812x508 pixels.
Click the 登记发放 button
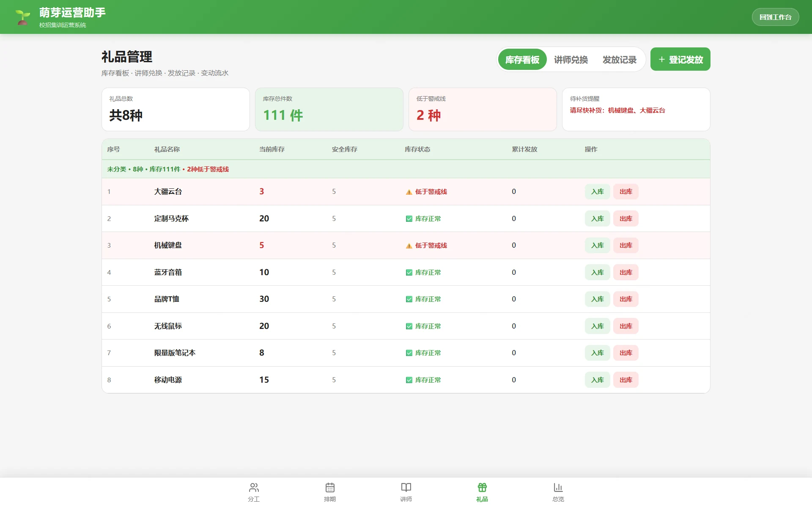(680, 59)
